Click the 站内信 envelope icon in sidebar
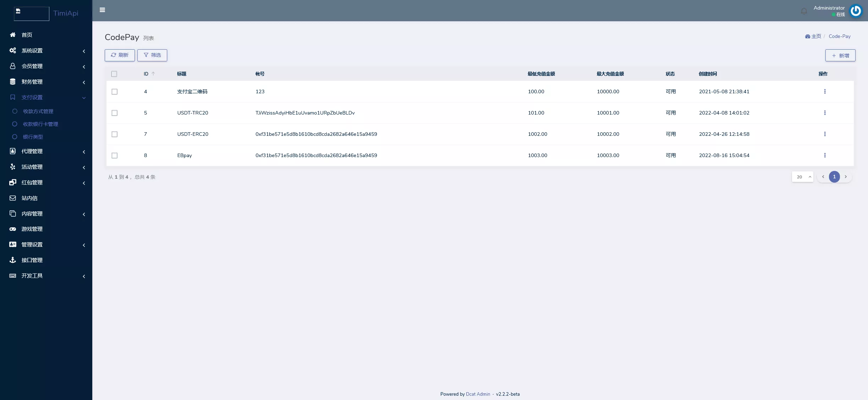868x400 pixels. (13, 198)
